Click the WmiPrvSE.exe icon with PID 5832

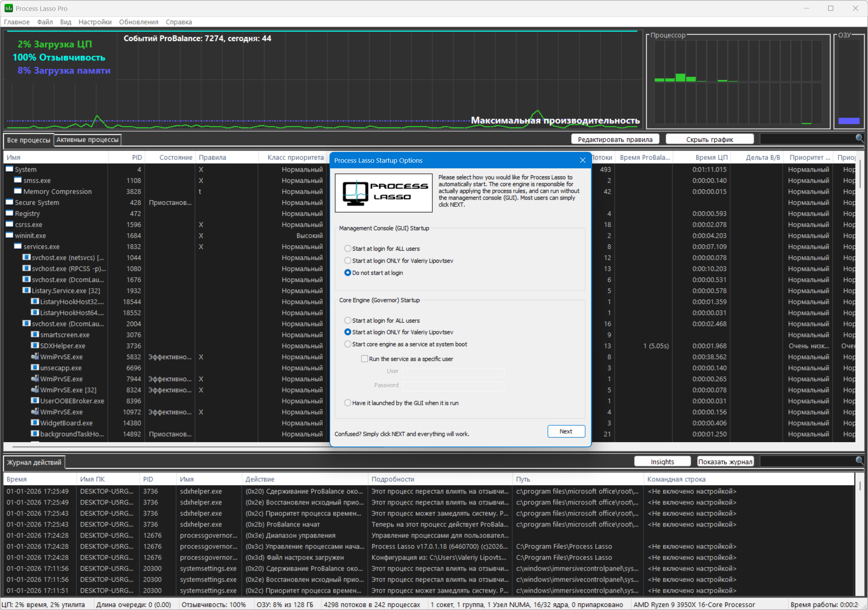click(35, 356)
